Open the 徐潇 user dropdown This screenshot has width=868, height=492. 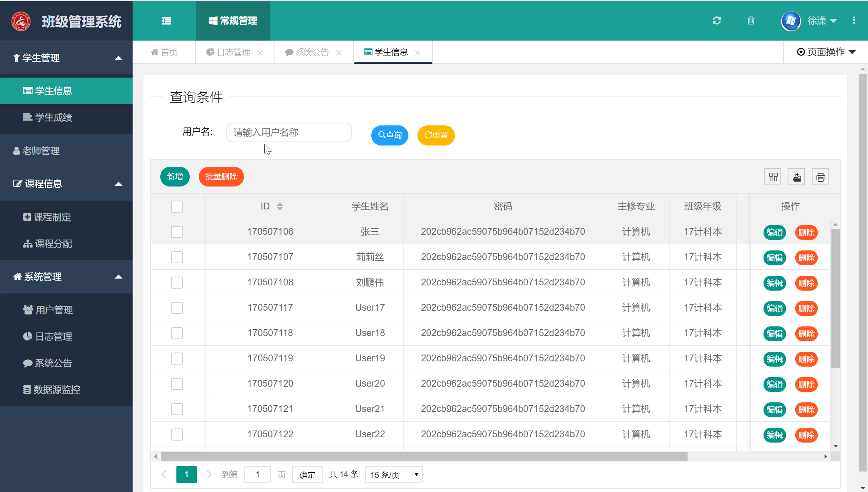(822, 21)
